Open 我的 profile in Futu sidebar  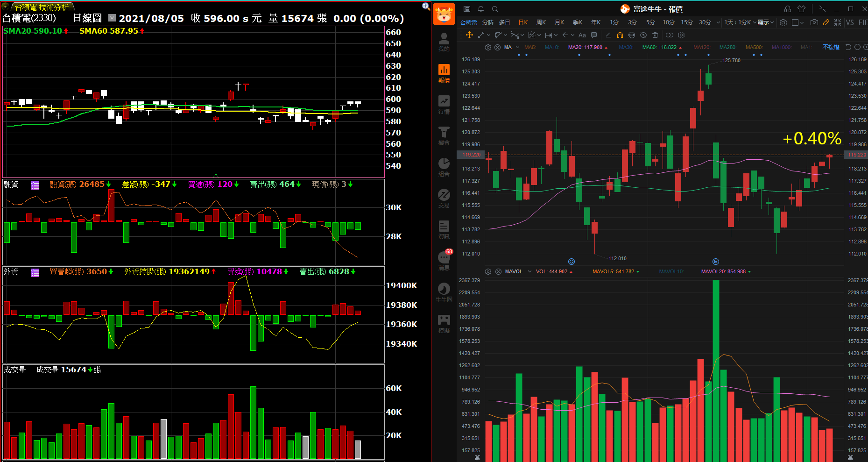(444, 42)
